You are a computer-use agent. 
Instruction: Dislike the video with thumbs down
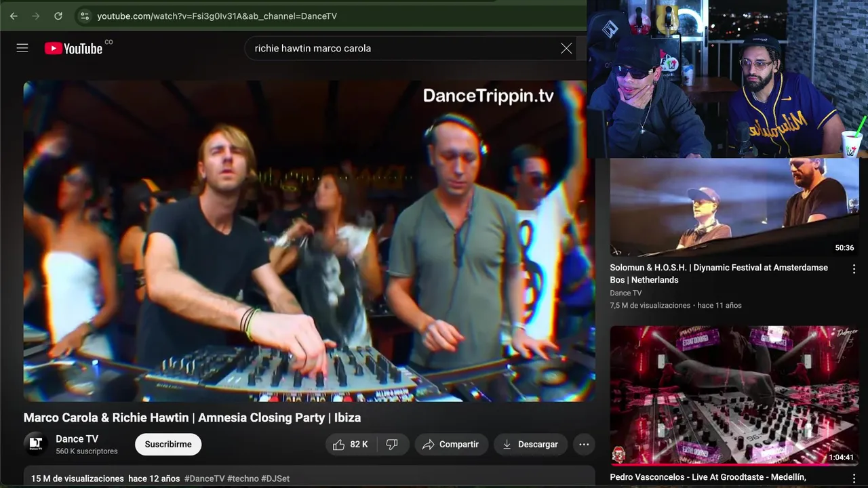tap(392, 444)
